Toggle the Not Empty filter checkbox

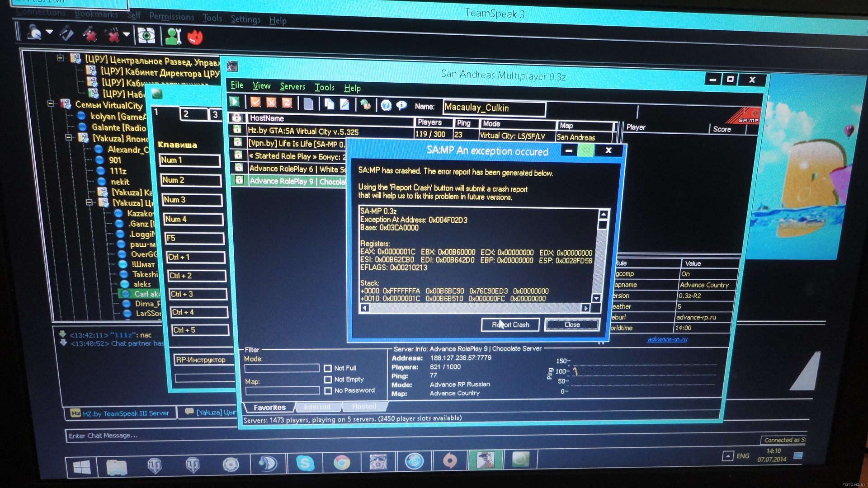328,380
